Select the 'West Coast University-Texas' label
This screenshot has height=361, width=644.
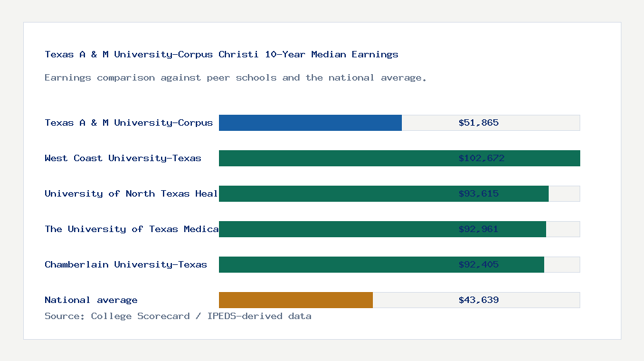click(x=123, y=159)
